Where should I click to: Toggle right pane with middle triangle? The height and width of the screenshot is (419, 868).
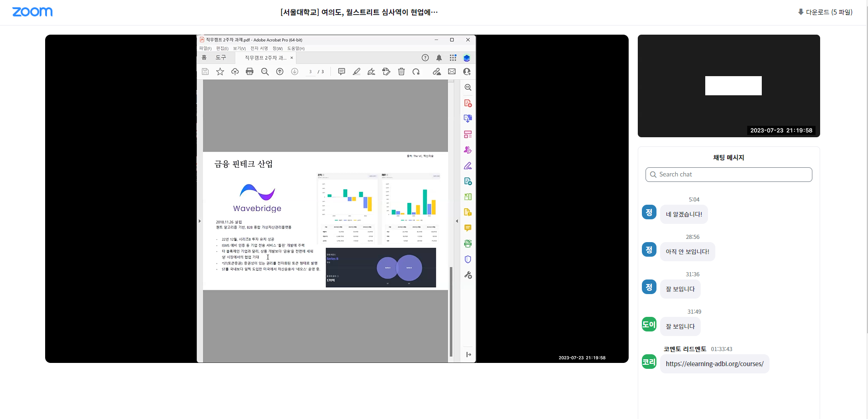pyautogui.click(x=457, y=221)
